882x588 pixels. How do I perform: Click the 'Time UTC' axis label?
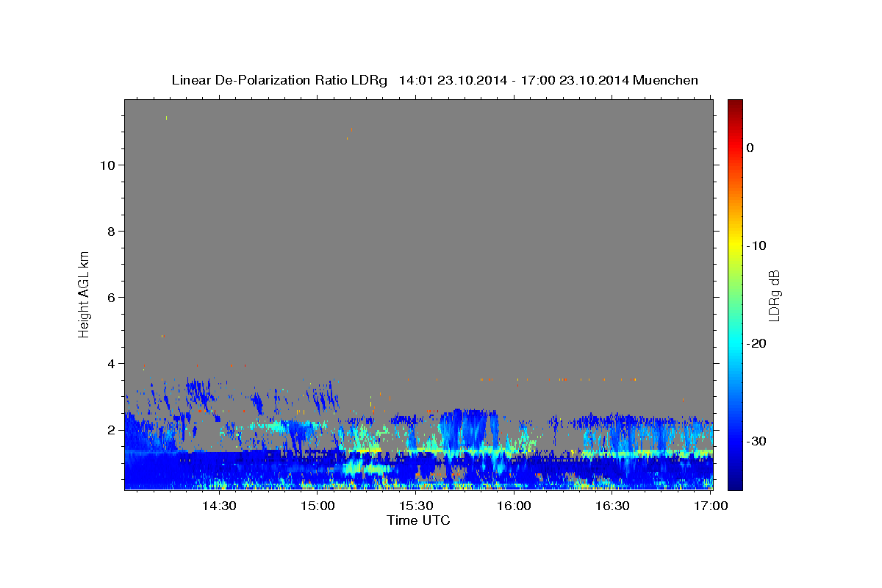[x=418, y=520]
